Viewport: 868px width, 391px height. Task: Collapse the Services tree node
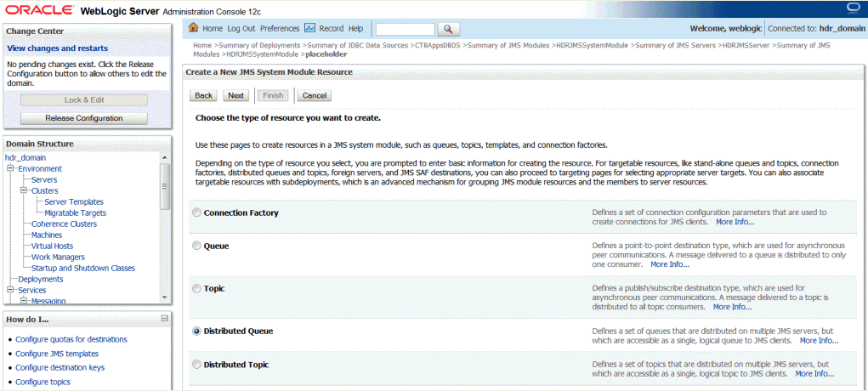click(9, 290)
